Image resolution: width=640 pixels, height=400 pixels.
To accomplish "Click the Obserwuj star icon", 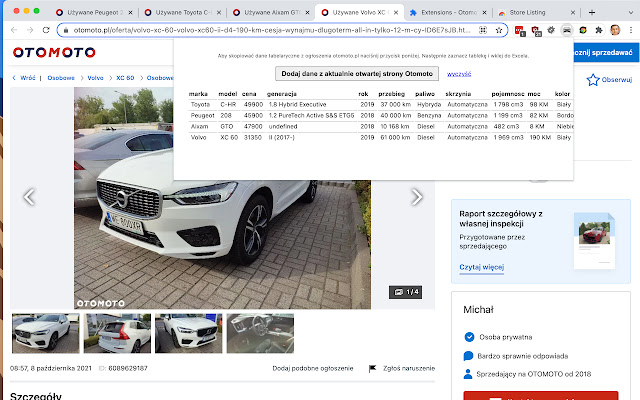I will click(593, 80).
